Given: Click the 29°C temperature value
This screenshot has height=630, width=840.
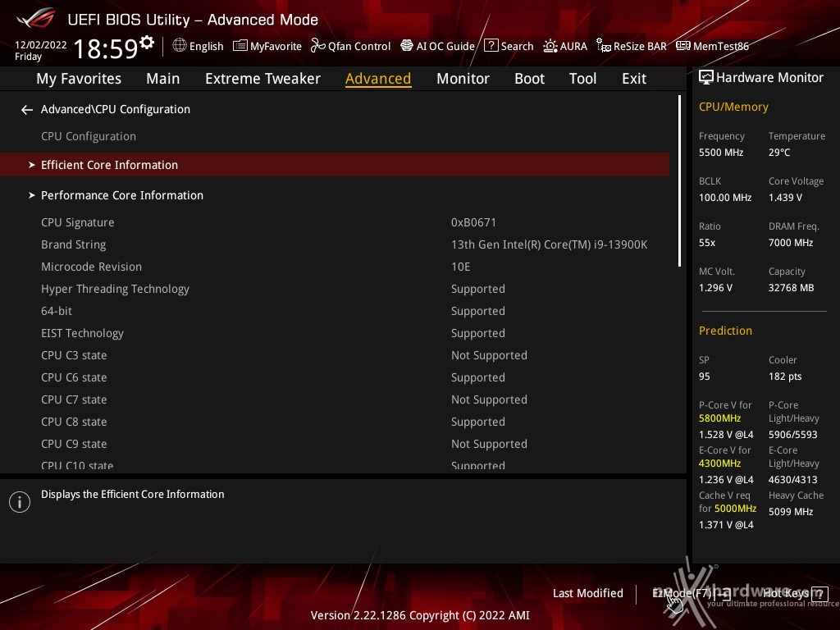Looking at the screenshot, I should tap(779, 153).
